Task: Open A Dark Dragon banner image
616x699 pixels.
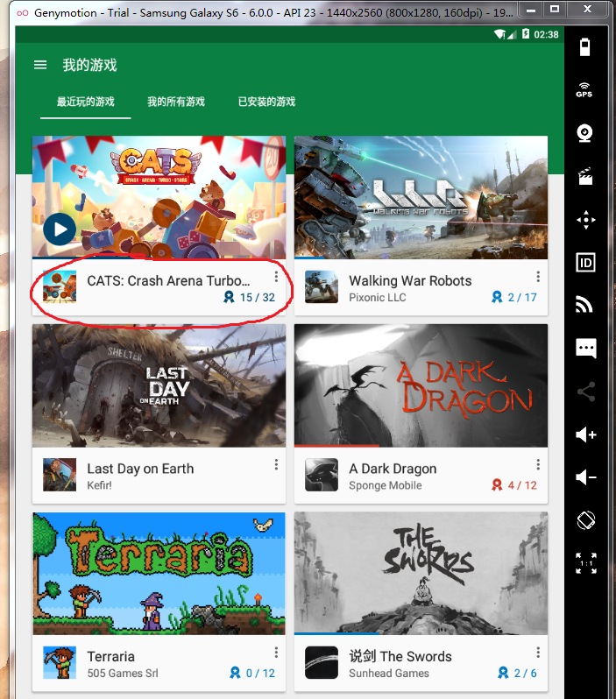Action: click(421, 385)
